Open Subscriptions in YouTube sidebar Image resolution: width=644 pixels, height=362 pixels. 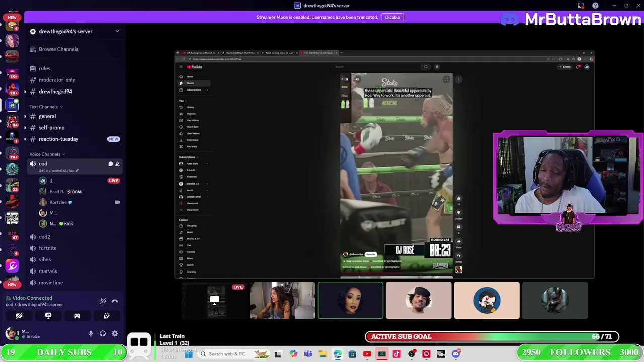click(x=194, y=89)
